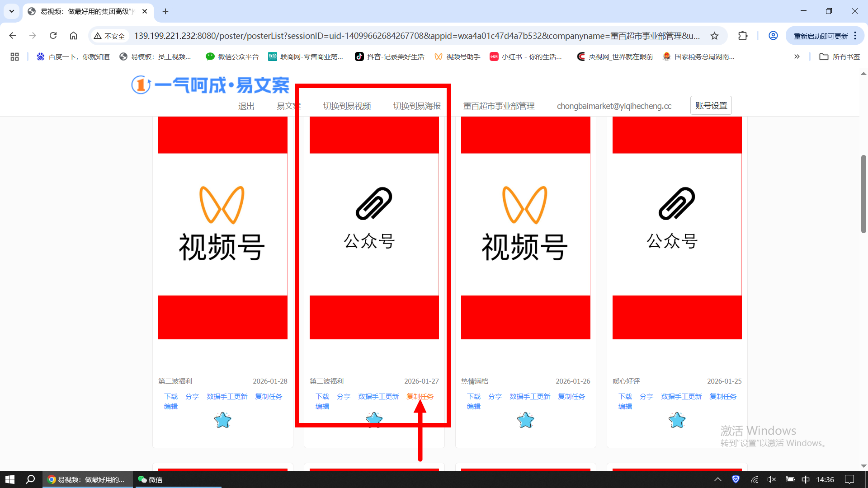This screenshot has width=868, height=488.
Task: Open the Chrome profile icon
Action: click(773, 36)
